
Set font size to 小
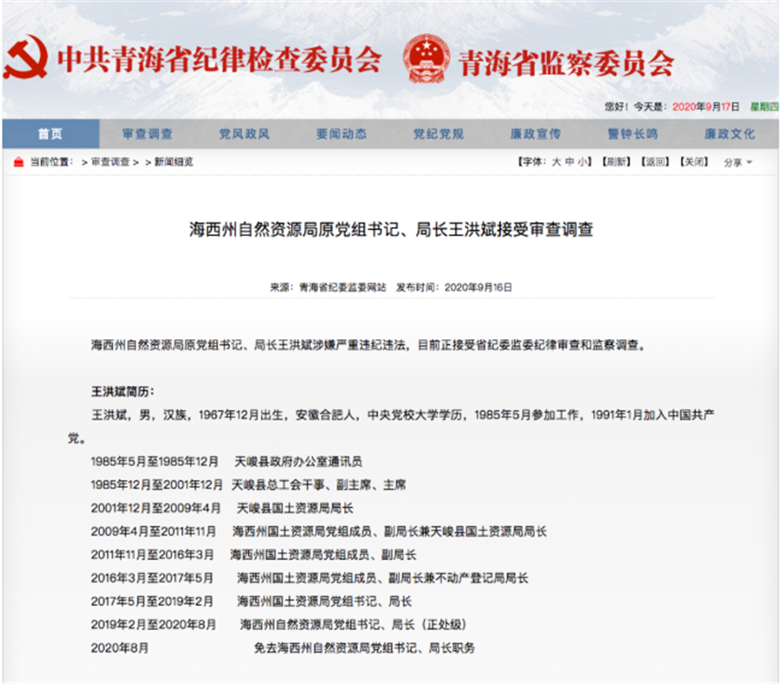point(583,162)
